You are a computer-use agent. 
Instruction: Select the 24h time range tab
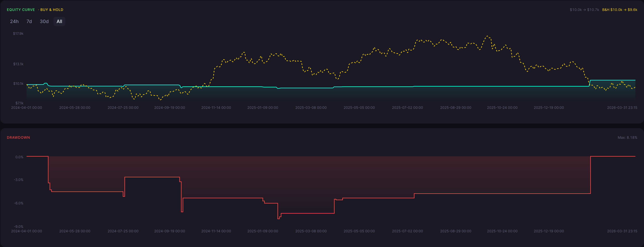14,21
